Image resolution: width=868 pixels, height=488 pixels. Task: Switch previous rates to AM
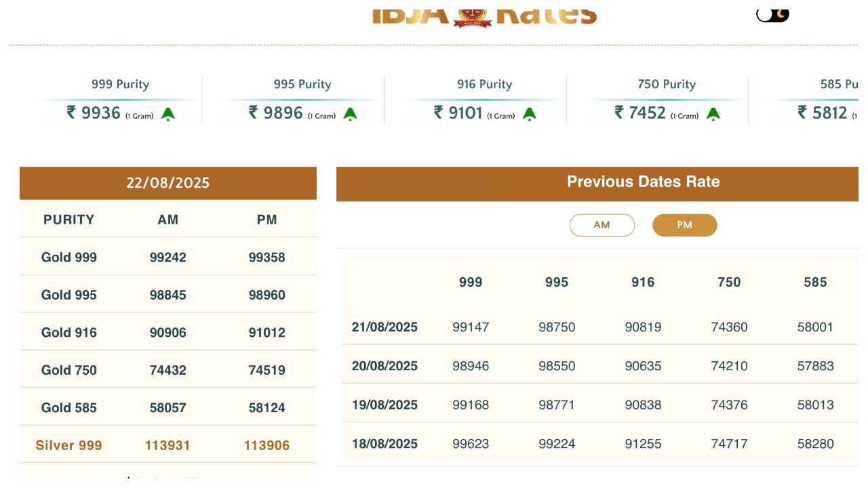point(602,225)
